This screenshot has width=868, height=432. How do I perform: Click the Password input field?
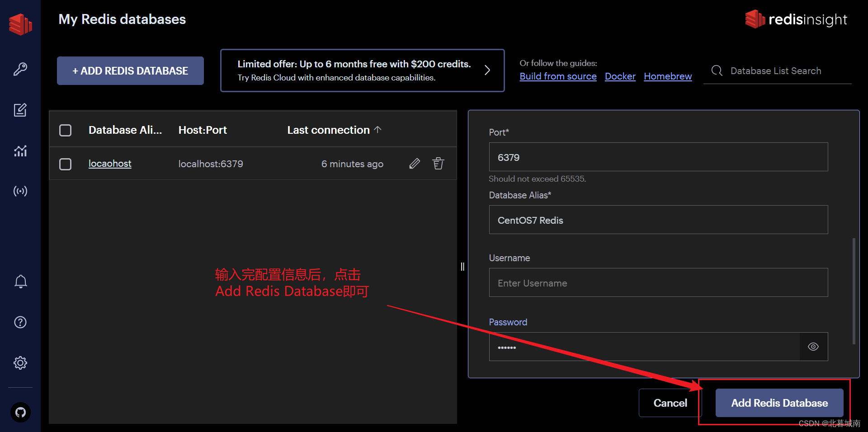pos(644,347)
